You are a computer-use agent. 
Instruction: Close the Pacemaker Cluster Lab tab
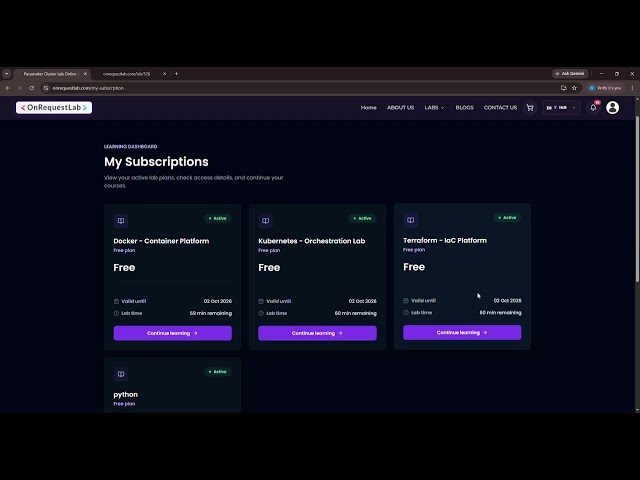point(85,74)
